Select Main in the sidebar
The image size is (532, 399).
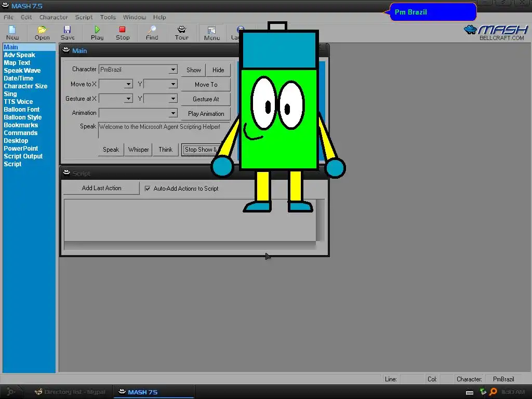(29, 47)
